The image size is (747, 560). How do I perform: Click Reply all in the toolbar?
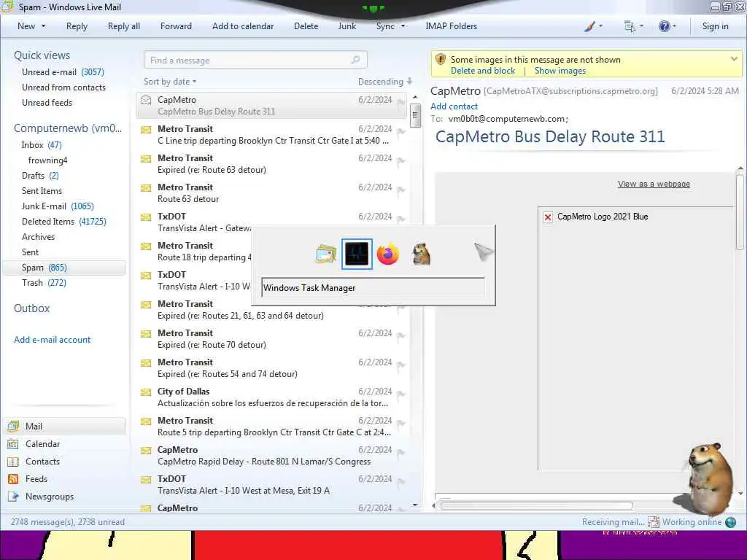pyautogui.click(x=124, y=26)
